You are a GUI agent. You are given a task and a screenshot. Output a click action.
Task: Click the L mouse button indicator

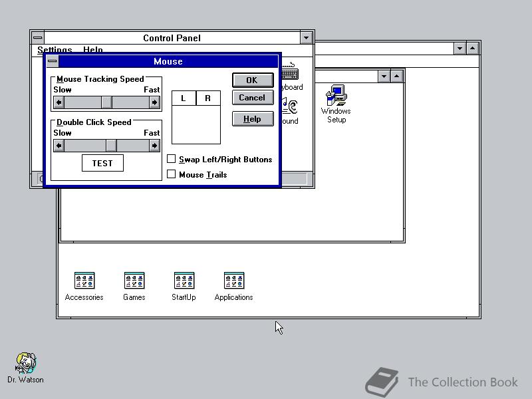point(184,98)
